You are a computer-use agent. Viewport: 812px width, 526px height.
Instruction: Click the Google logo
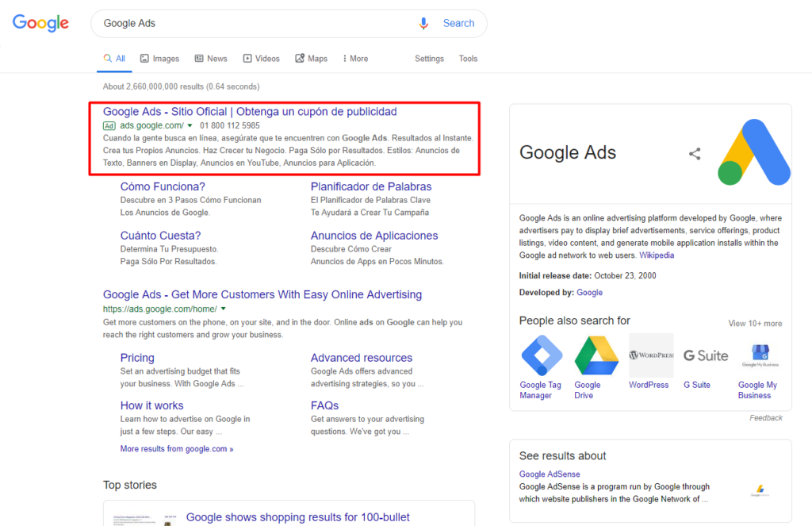coord(40,23)
